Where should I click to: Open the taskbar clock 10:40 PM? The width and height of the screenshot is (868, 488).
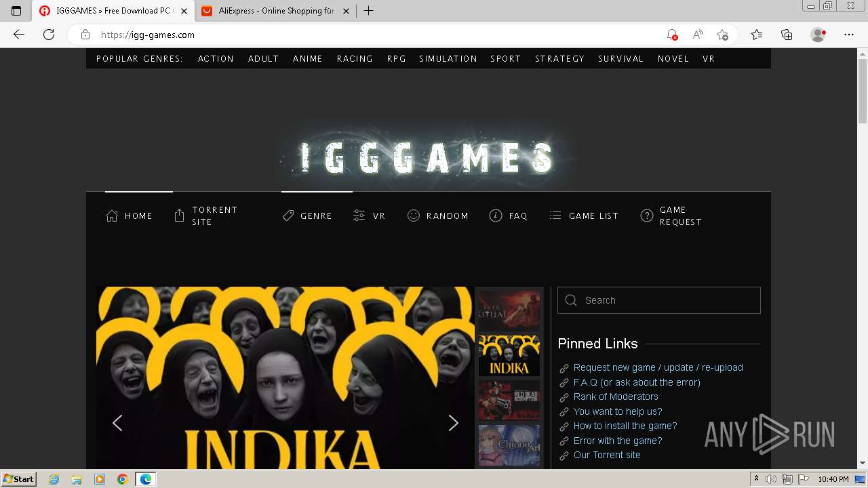click(x=833, y=479)
